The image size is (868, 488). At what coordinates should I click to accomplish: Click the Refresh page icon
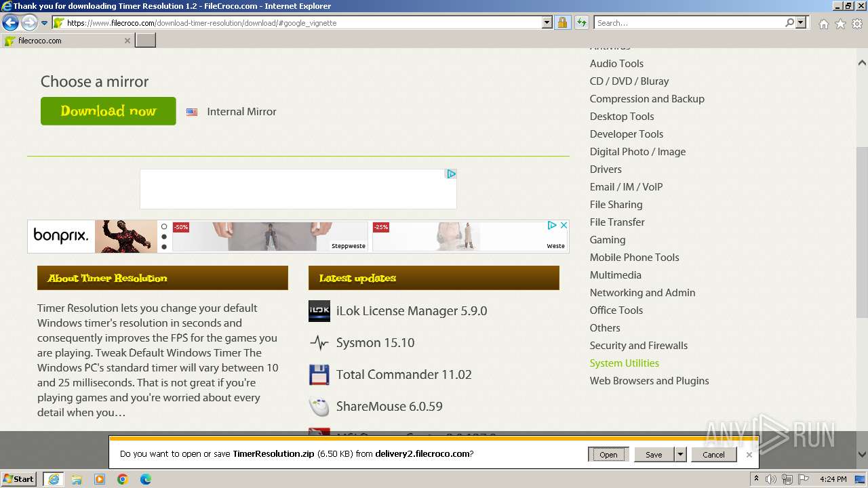(581, 23)
